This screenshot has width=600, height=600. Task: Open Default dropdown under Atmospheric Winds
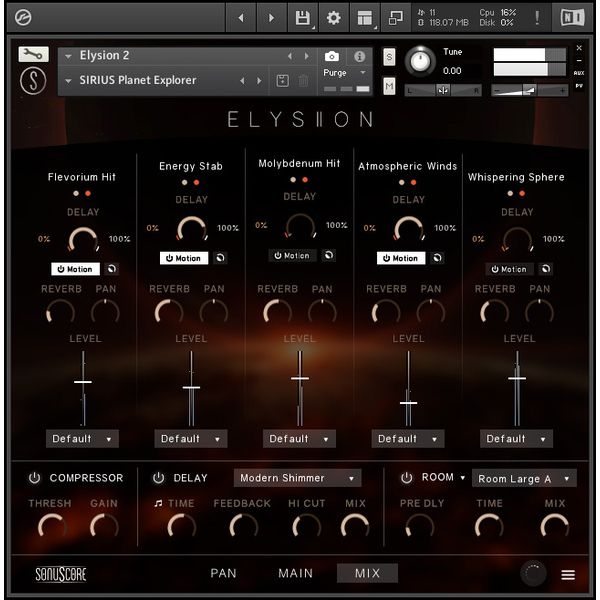[x=408, y=439]
